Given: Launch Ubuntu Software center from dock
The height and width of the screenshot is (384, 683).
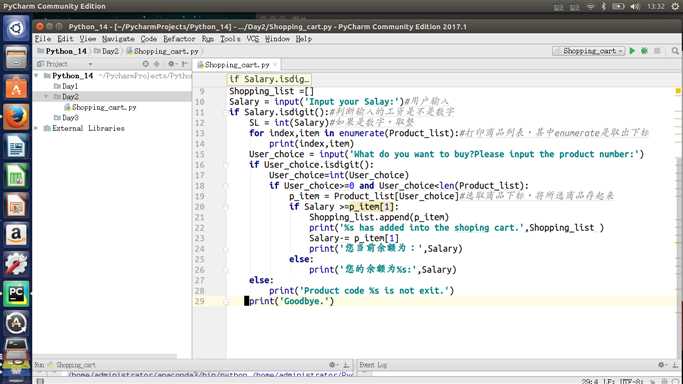Looking at the screenshot, I should click(16, 88).
